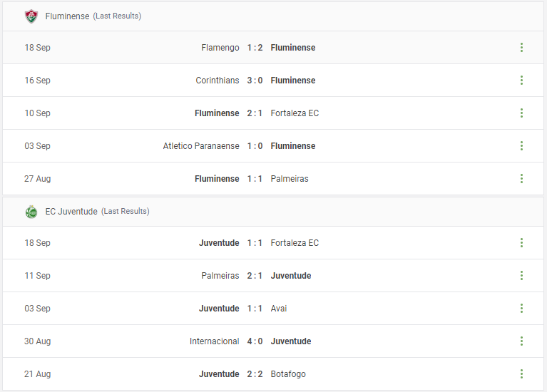Open three-dot menu for Juventude vs Avai
Image resolution: width=547 pixels, height=392 pixels.
(521, 309)
